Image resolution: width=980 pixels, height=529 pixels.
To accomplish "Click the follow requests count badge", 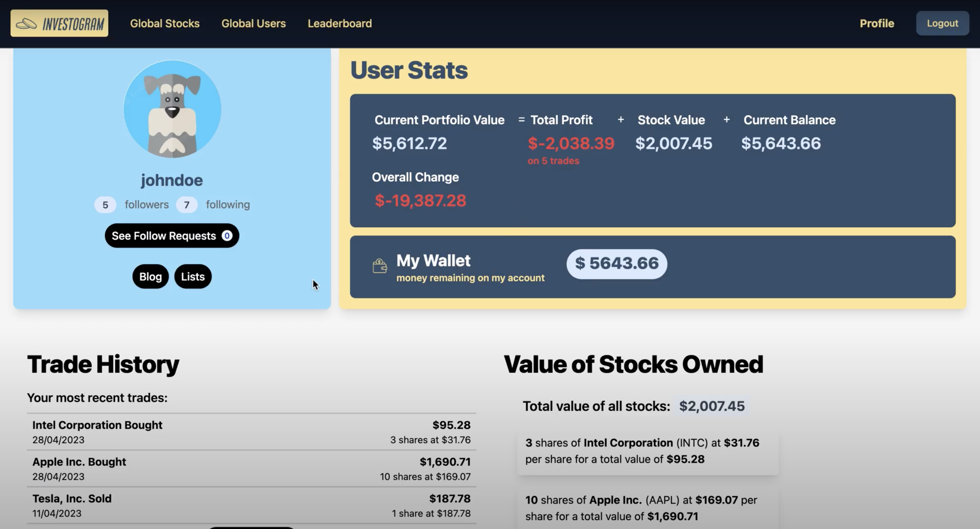I will point(227,236).
